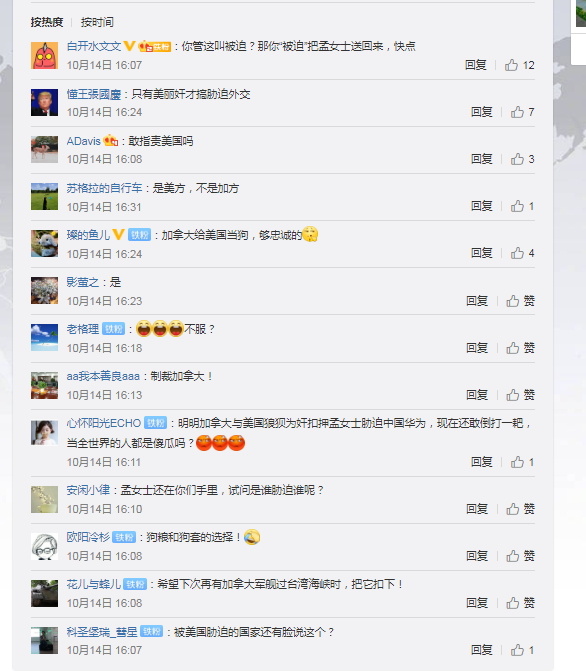
Task: Open the avatar of 璨的鱼儿
Action: click(44, 243)
